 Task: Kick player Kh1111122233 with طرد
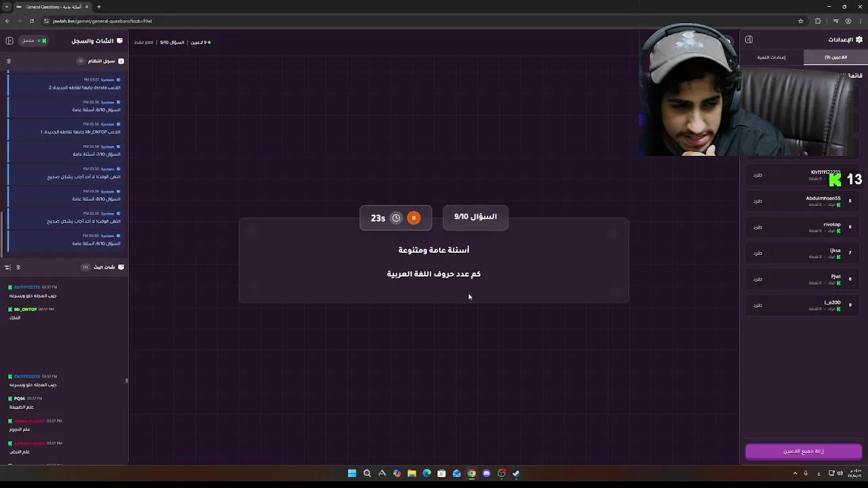(757, 175)
